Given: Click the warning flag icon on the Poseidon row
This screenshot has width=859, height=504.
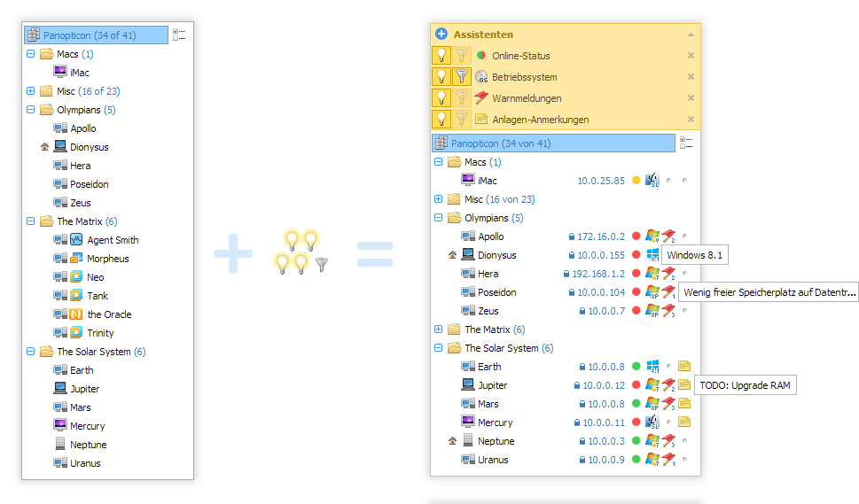Looking at the screenshot, I should (668, 292).
